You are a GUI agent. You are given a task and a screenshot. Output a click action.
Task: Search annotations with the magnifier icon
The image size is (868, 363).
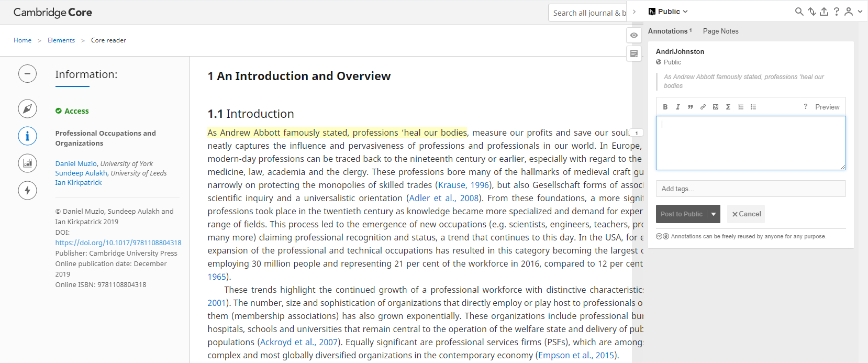point(799,12)
